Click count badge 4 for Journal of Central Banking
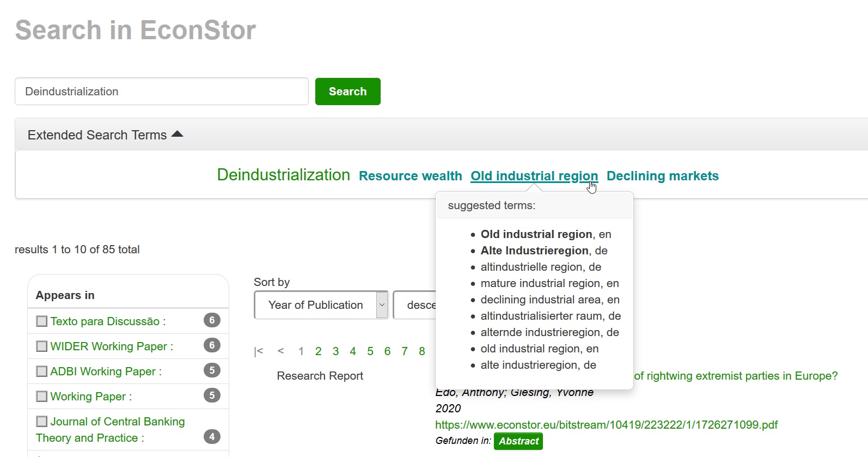 click(212, 436)
